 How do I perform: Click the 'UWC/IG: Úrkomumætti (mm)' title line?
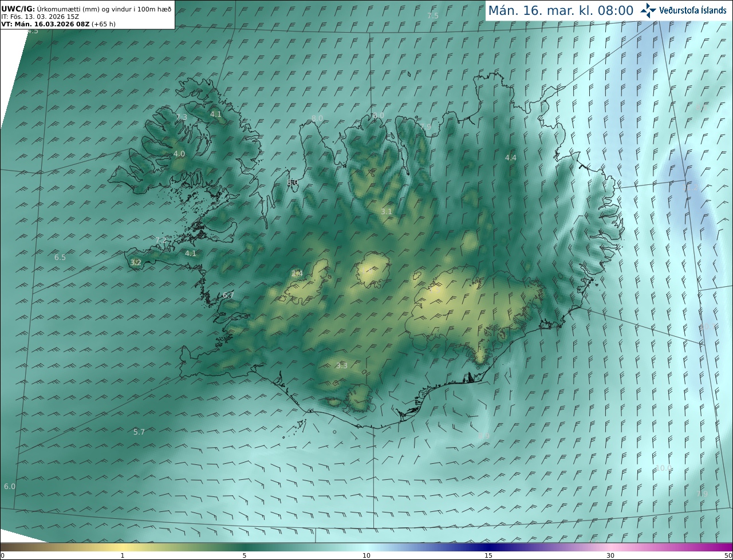pyautogui.click(x=86, y=9)
